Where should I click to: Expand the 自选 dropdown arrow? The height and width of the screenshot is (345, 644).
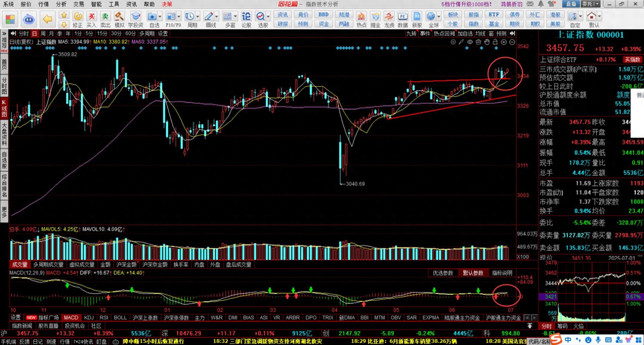pyautogui.click(x=160, y=16)
